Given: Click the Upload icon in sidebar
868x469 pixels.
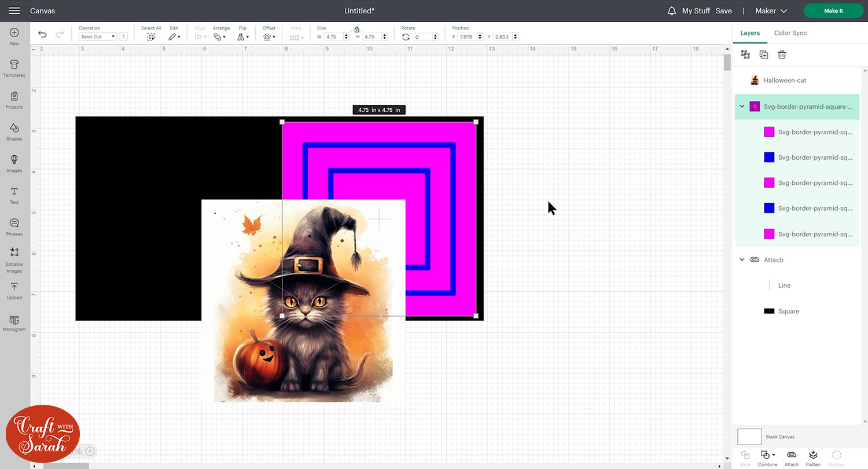Looking at the screenshot, I should 14,290.
